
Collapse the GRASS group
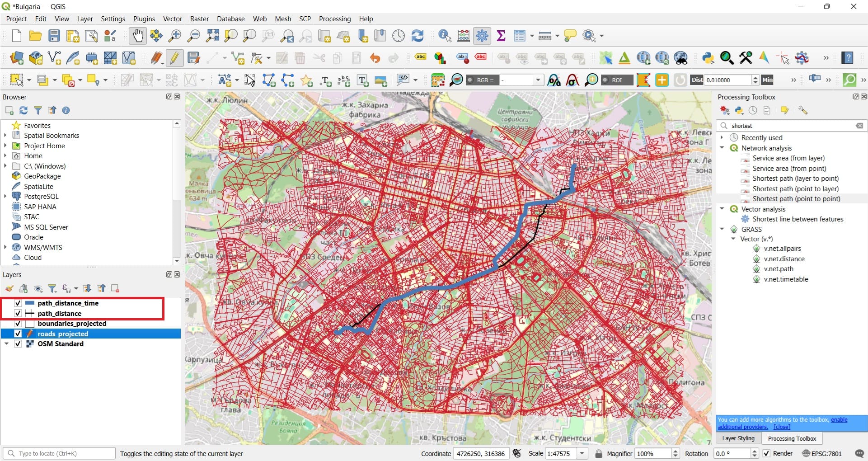[x=722, y=229]
